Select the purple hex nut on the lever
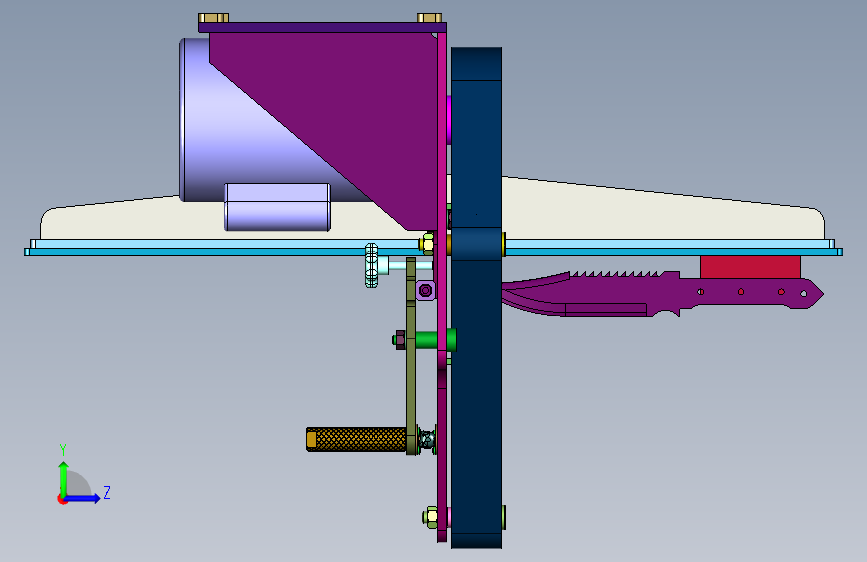The image size is (867, 562). point(425,290)
